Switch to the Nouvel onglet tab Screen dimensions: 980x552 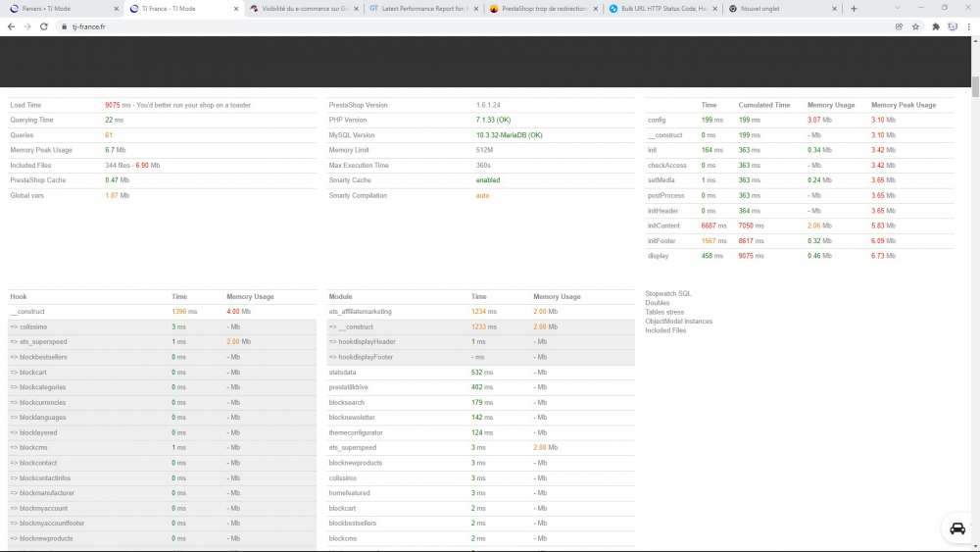click(782, 9)
